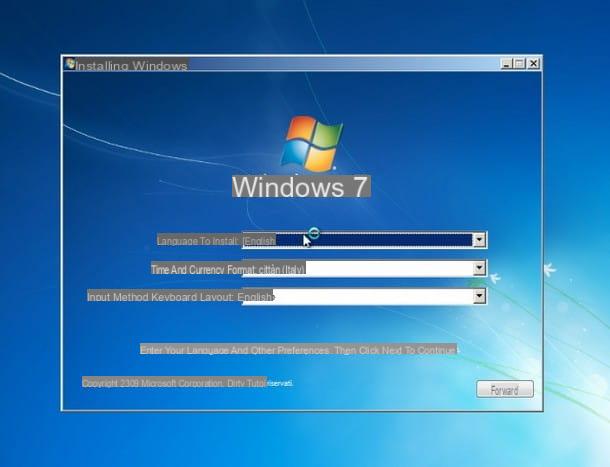Click the 'Windows 7' heading text
This screenshot has height=467, width=610.
pos(301,187)
